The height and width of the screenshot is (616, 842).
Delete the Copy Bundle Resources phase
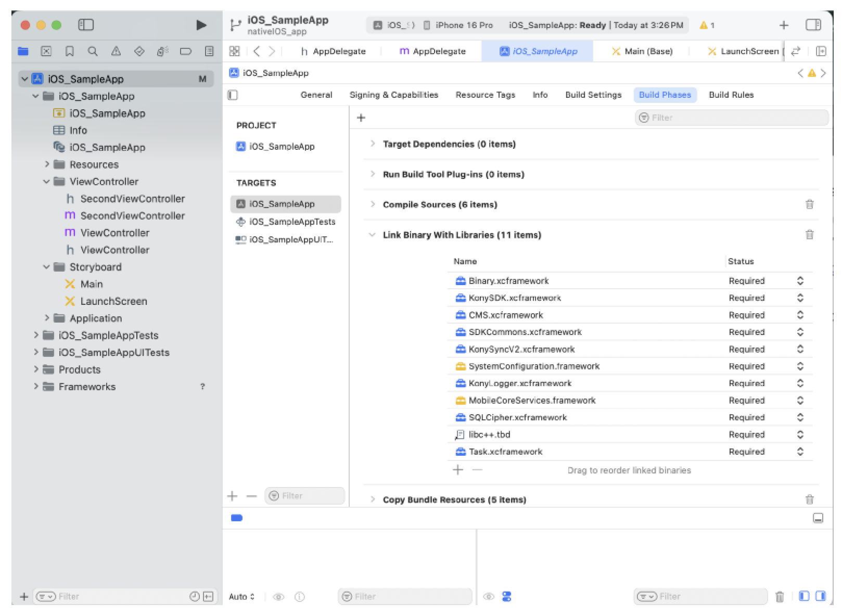[x=809, y=499]
